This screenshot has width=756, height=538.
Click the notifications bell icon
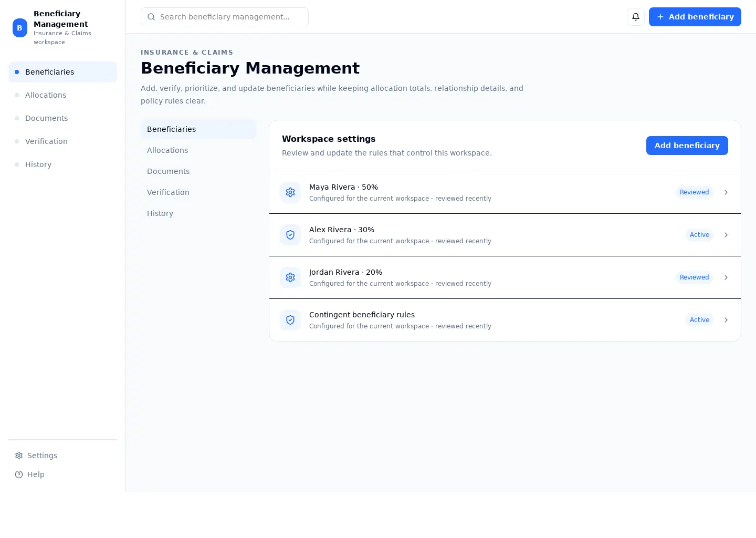point(636,17)
